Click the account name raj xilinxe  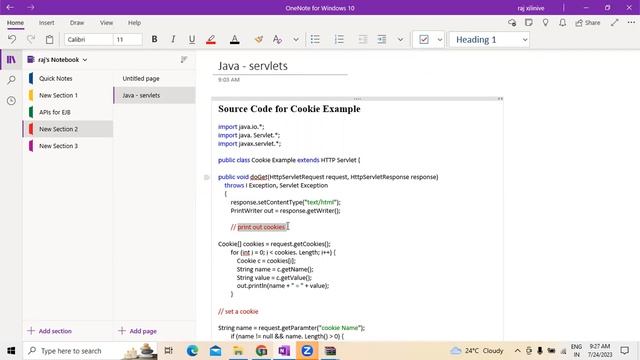(531, 8)
